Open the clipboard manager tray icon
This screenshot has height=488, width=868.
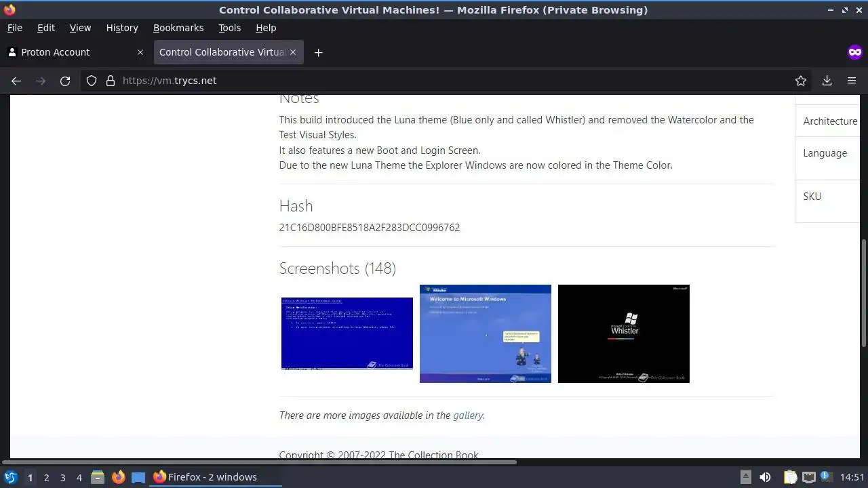click(x=790, y=477)
